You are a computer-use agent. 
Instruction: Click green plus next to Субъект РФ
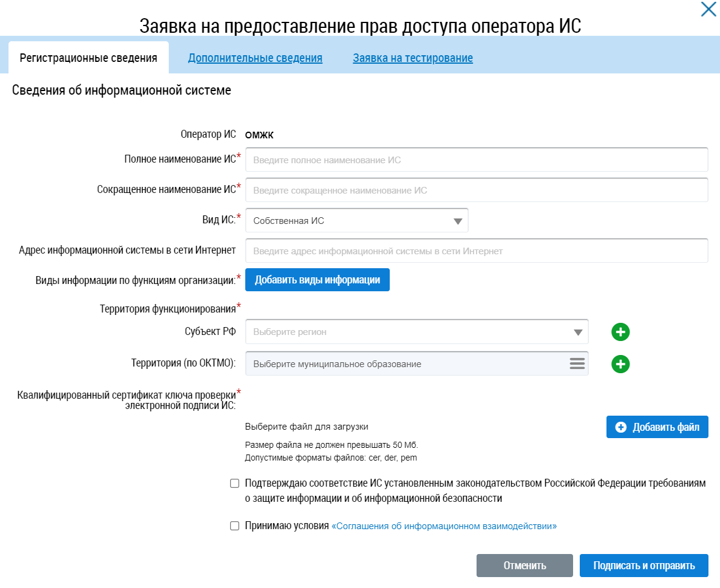620,332
